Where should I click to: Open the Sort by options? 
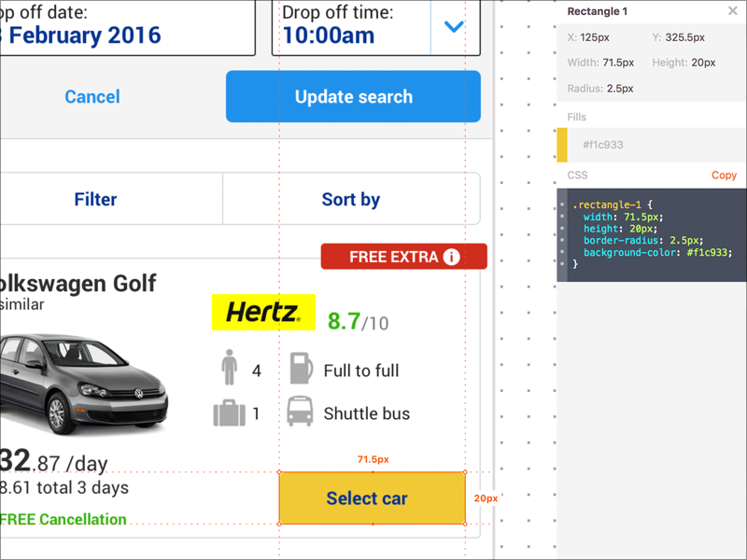point(351,199)
